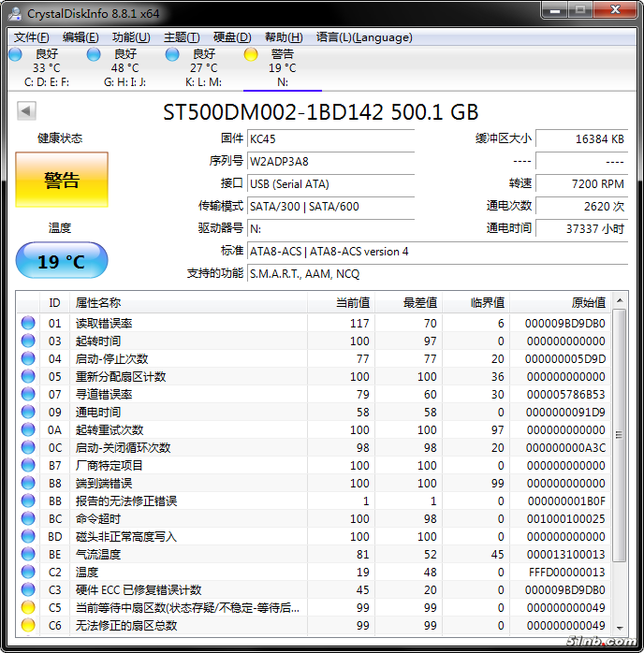The image size is (644, 653).
Task: Click the 临界值 column header
Action: tap(476, 303)
